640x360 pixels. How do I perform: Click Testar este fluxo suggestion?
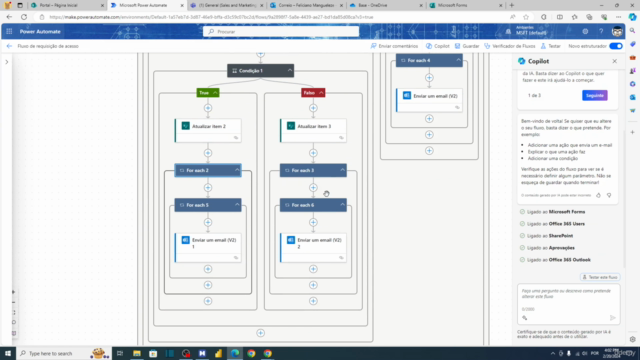tap(600, 277)
